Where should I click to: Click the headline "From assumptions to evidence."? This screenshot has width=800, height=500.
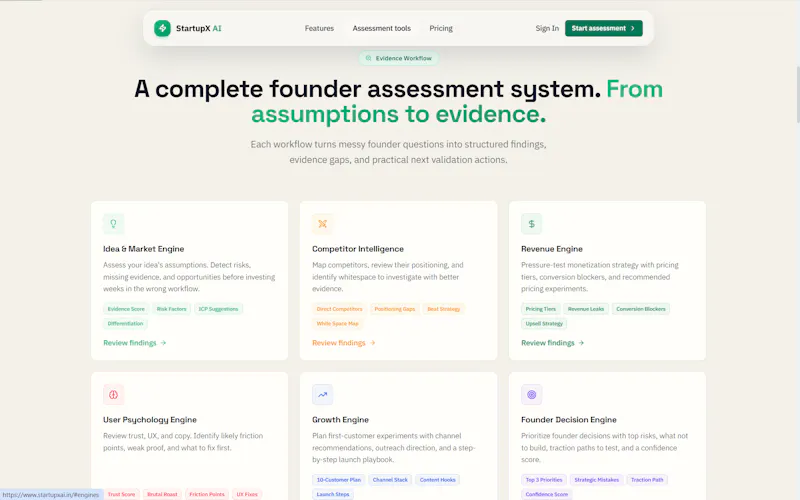(457, 102)
